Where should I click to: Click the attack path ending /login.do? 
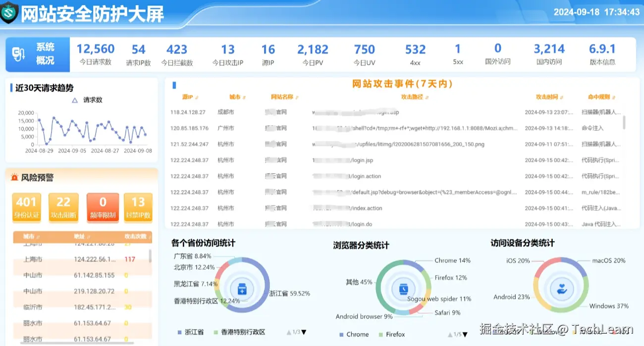[342, 224]
